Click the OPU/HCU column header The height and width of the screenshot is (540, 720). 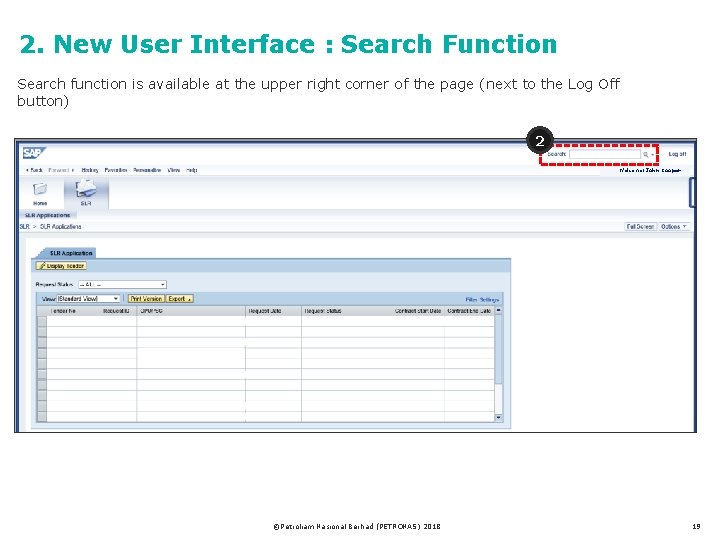pyautogui.click(x=152, y=311)
